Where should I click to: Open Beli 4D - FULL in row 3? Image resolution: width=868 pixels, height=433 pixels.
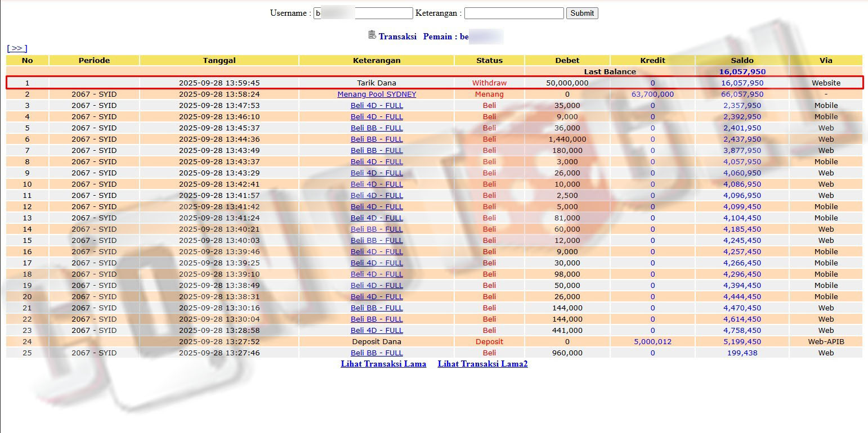[377, 106]
